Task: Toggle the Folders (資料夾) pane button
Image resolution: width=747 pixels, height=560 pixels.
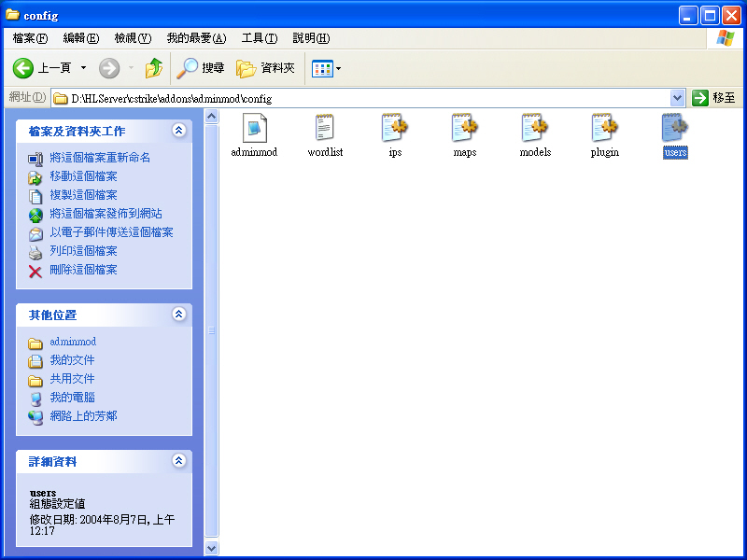Action: coord(265,68)
